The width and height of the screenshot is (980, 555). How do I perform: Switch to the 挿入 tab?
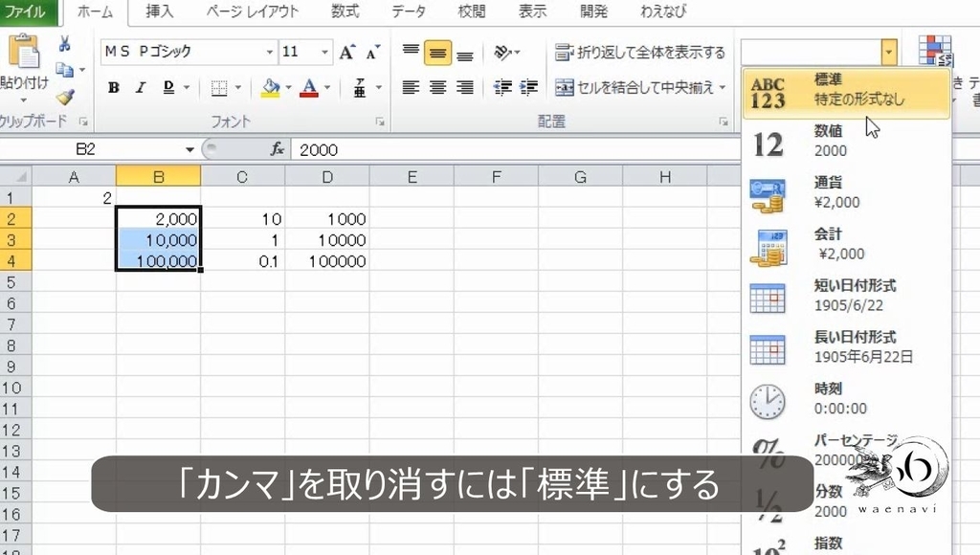[160, 11]
